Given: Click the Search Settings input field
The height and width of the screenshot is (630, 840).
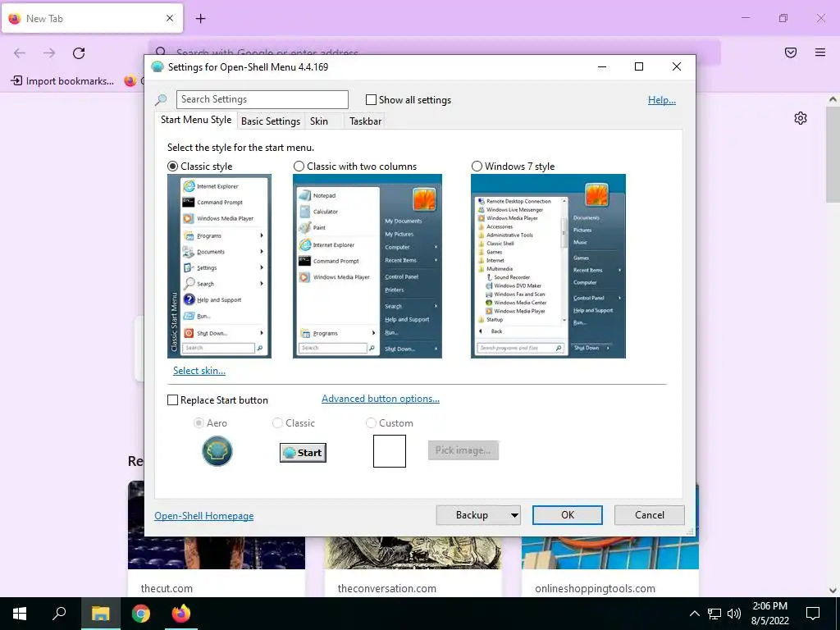Looking at the screenshot, I should click(262, 99).
